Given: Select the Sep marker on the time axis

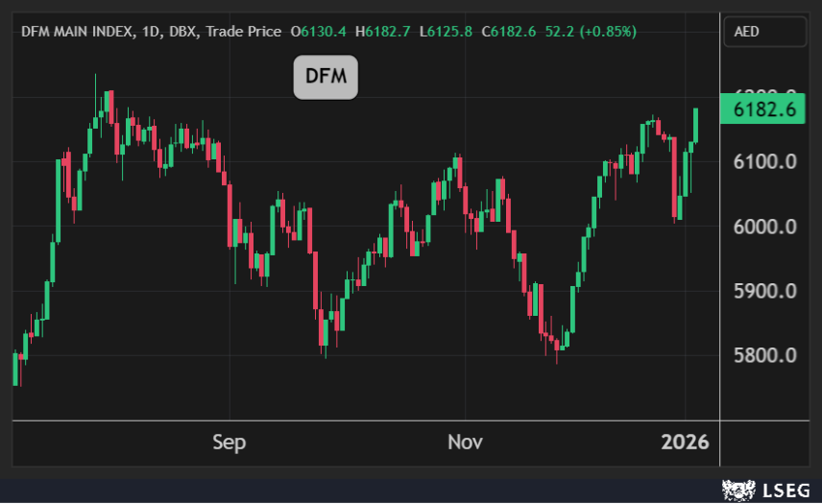Looking at the screenshot, I should (x=229, y=443).
